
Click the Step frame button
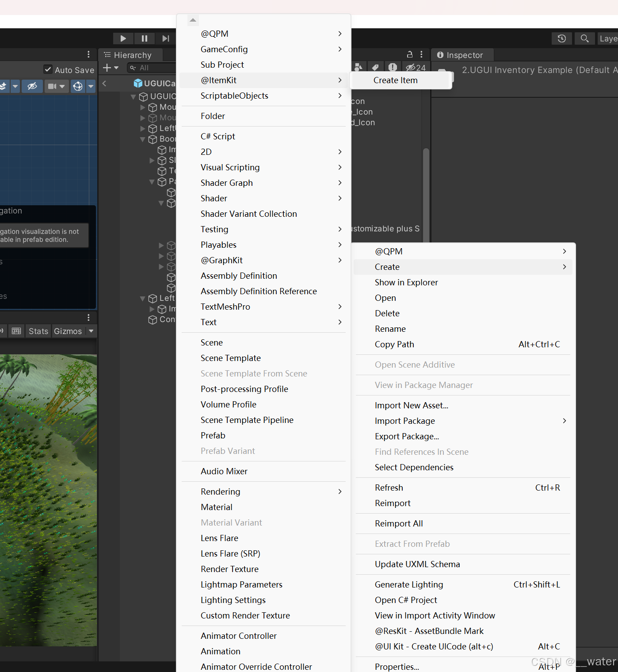(165, 38)
